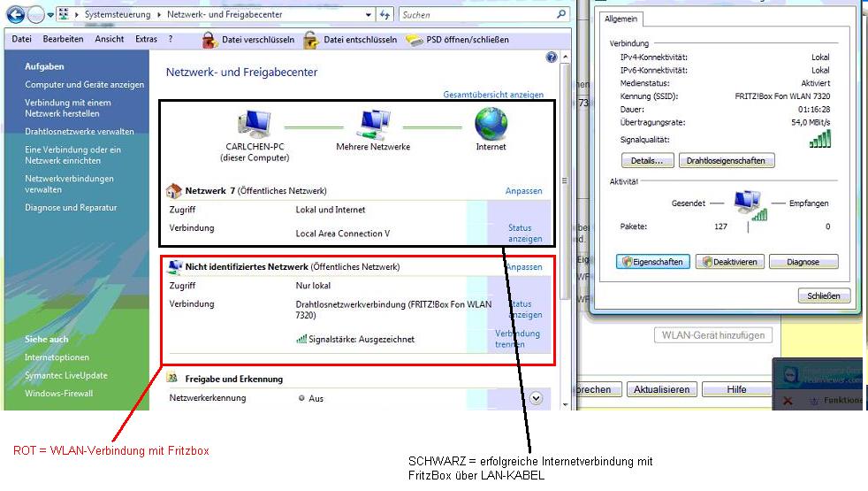Expand the Netzwerkerkennung chevron
The height and width of the screenshot is (491, 868).
[x=536, y=398]
